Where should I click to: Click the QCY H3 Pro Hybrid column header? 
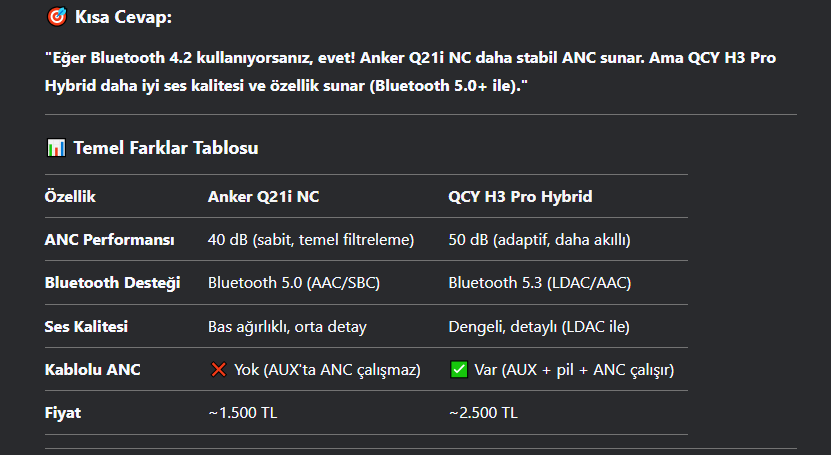pyautogui.click(x=520, y=197)
